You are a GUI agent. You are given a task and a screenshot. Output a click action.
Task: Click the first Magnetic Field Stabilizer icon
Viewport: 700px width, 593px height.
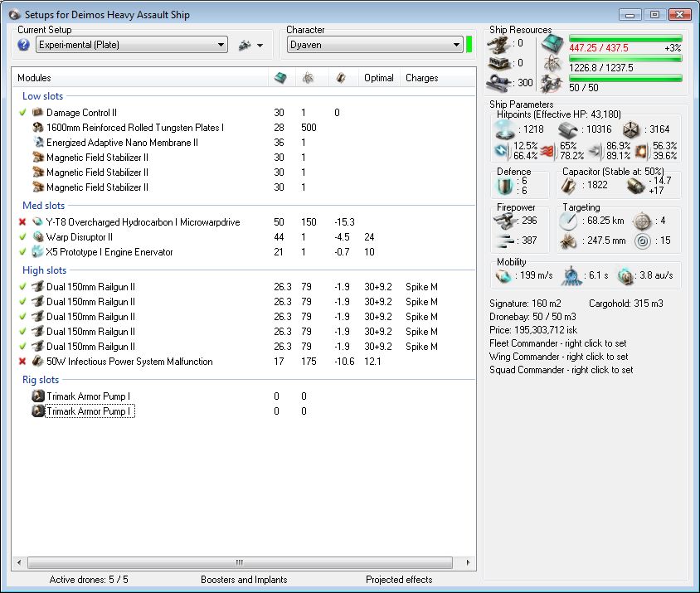(38, 158)
